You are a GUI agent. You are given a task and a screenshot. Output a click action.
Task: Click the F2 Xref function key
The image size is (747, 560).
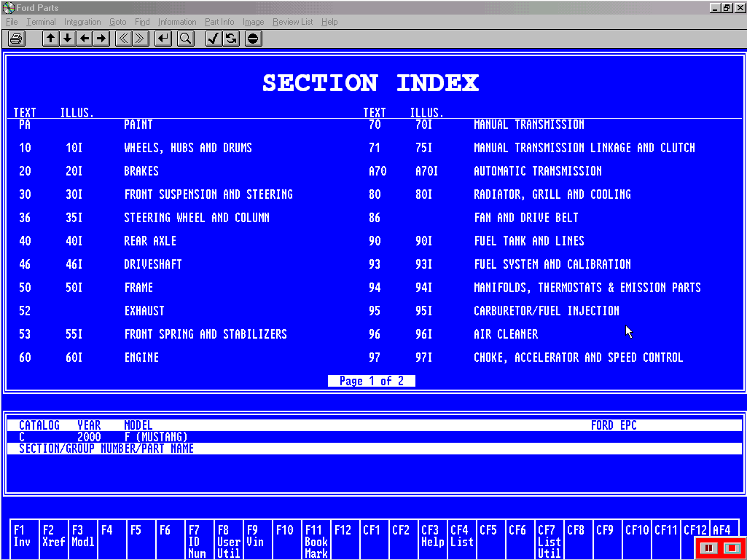[54, 539]
